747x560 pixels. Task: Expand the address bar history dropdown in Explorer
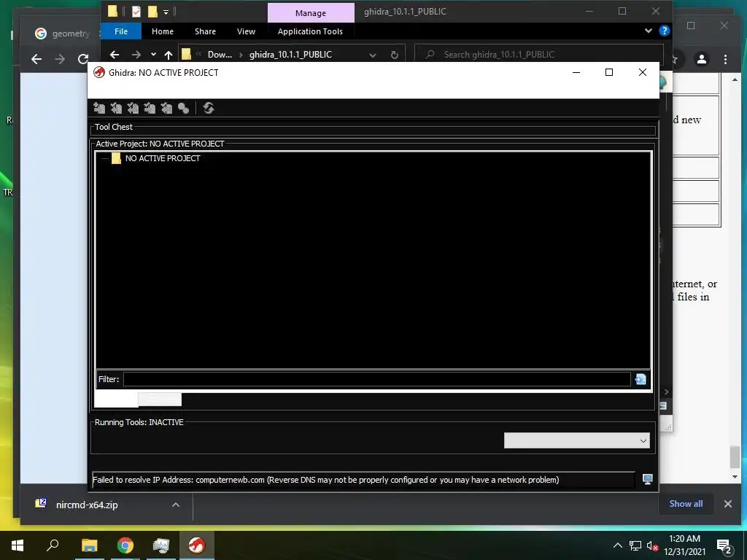click(x=373, y=55)
